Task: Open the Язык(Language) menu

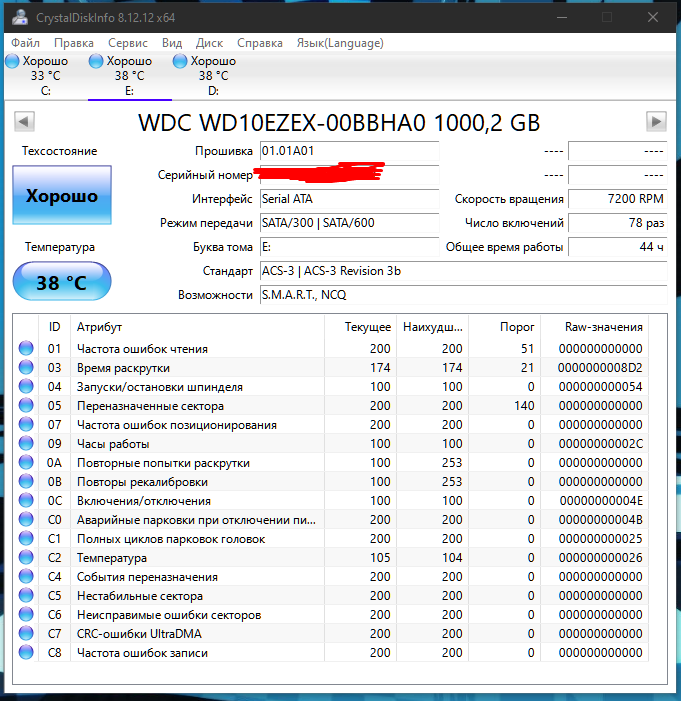Action: [x=340, y=43]
